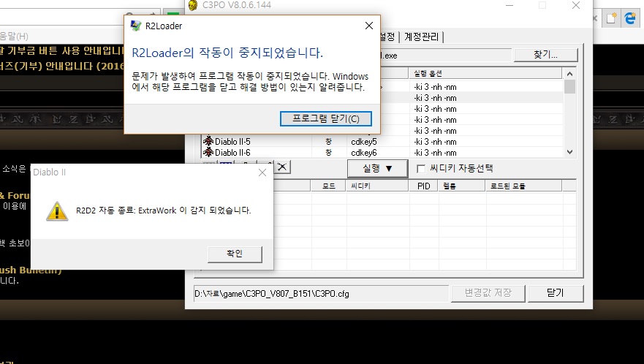Click the '-ki 3 -nh -nm' options for Diablo II-5
The width and height of the screenshot is (644, 364).
tap(435, 142)
